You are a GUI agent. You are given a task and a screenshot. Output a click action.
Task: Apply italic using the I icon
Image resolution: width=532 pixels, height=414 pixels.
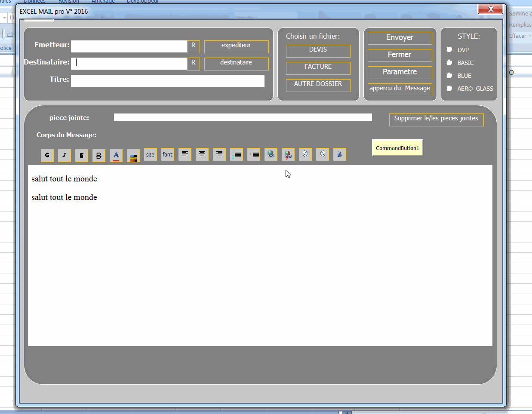[x=64, y=155]
